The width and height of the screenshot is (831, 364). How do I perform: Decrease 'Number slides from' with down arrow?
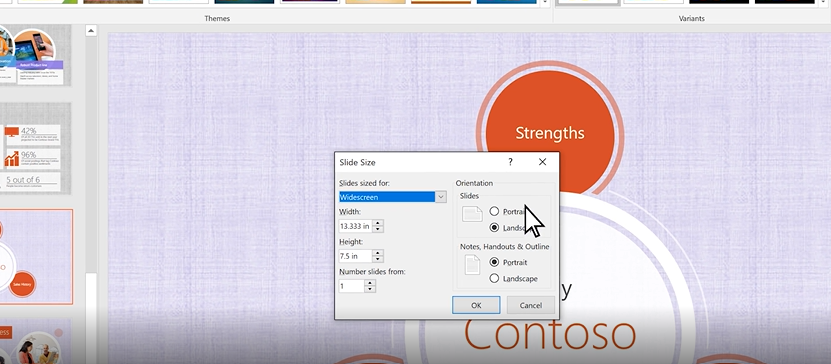(x=370, y=289)
